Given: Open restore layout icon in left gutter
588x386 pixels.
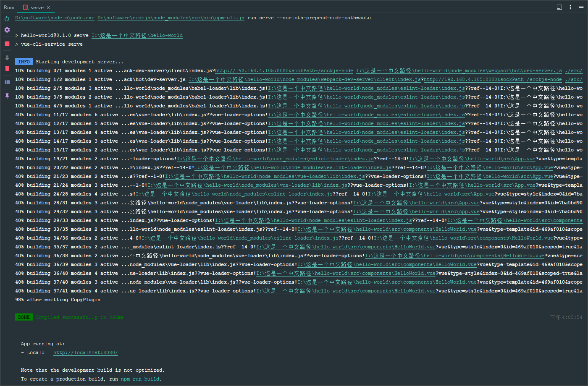Looking at the screenshot, I should [7, 82].
